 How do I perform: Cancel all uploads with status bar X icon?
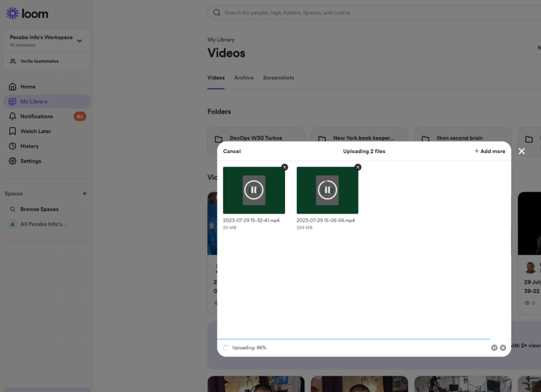(x=503, y=348)
